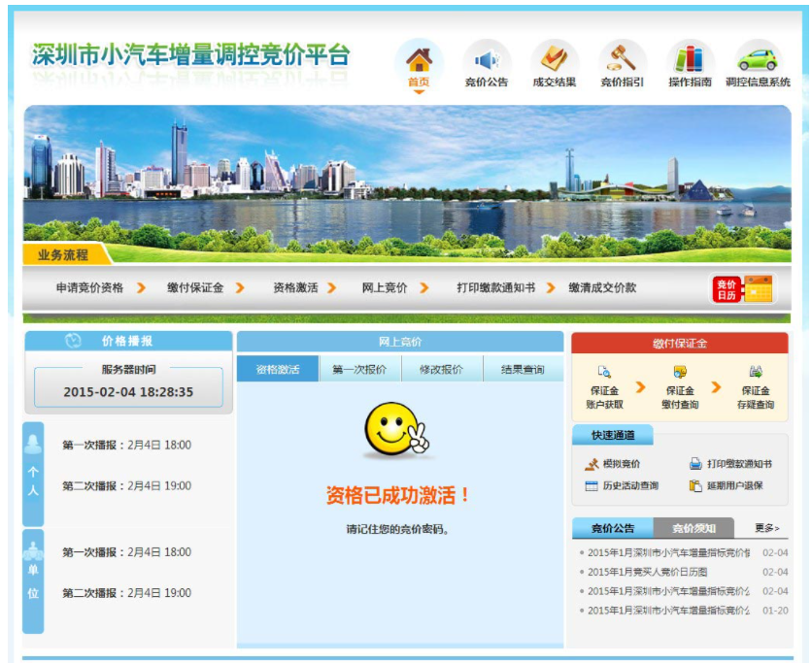The image size is (812, 663).
Task: Open 成交结果 via its checkmark icon
Action: (x=554, y=57)
